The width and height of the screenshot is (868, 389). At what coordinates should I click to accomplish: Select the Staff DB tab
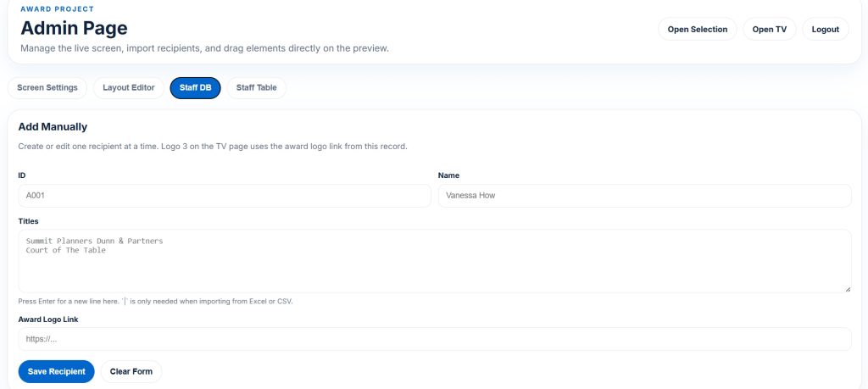tap(195, 88)
